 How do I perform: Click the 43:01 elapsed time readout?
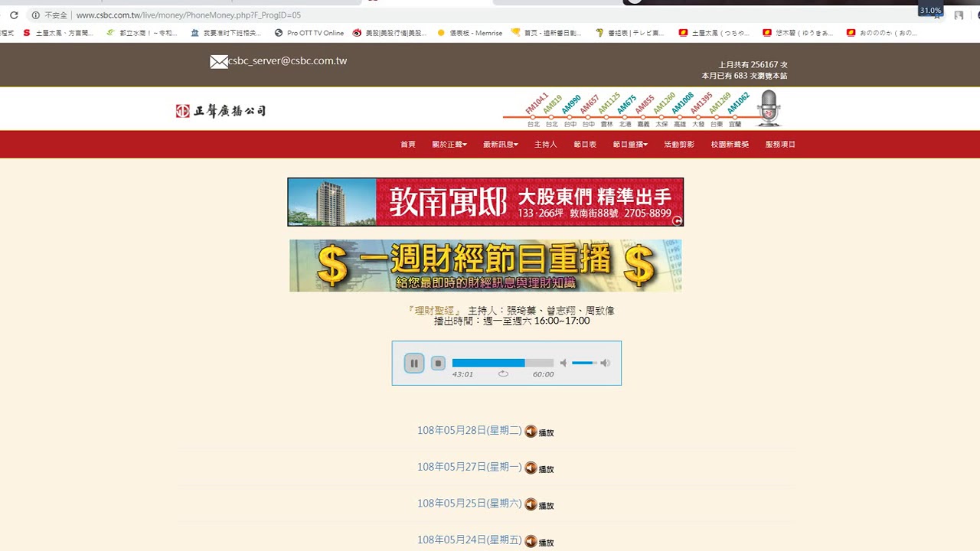tap(462, 374)
